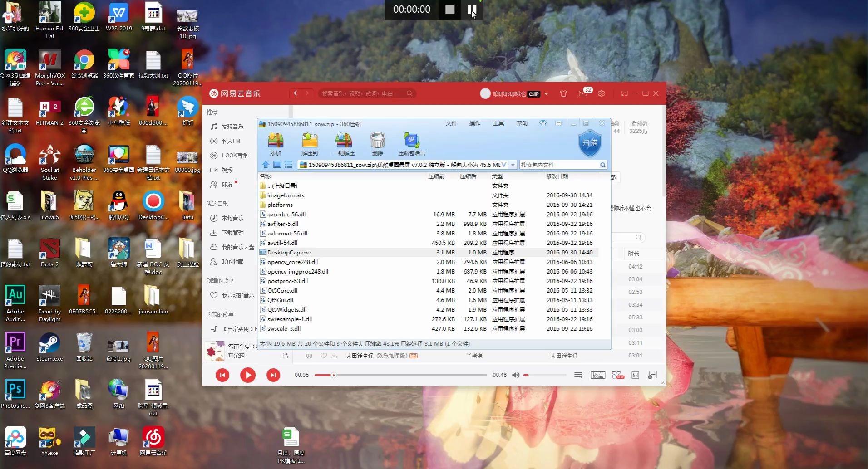Viewport: 868px width, 469px height.
Task: Select the platforms folder row
Action: (428, 205)
